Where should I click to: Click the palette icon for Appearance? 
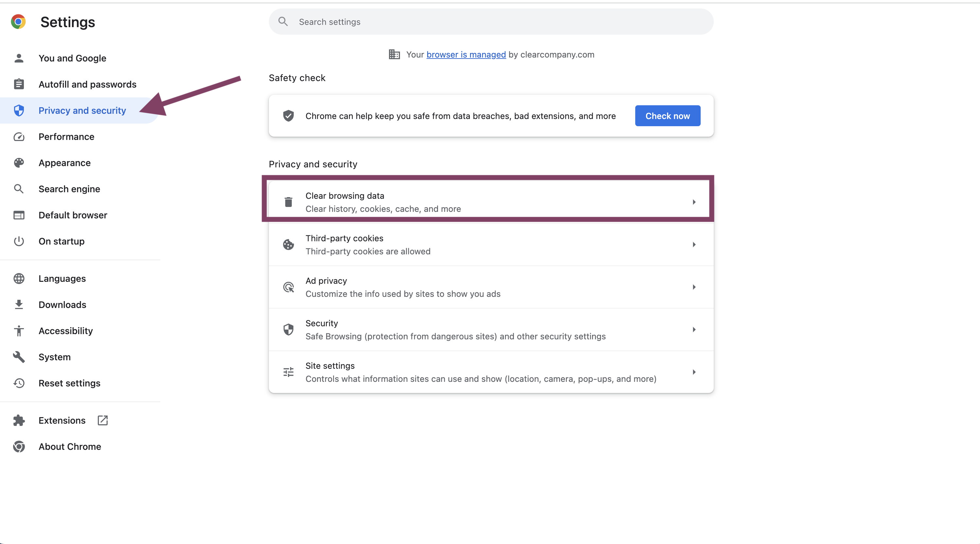[19, 163]
